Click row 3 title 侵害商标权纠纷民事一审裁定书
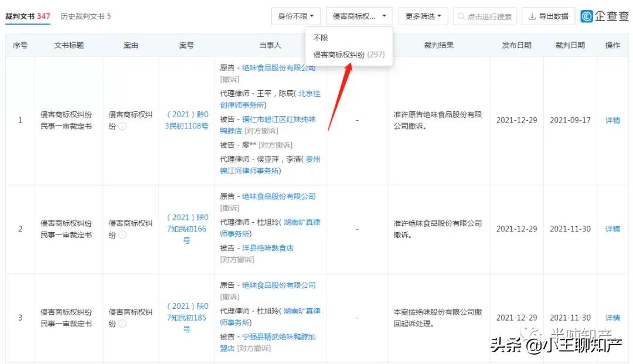633x364 pixels. pyautogui.click(x=66, y=318)
